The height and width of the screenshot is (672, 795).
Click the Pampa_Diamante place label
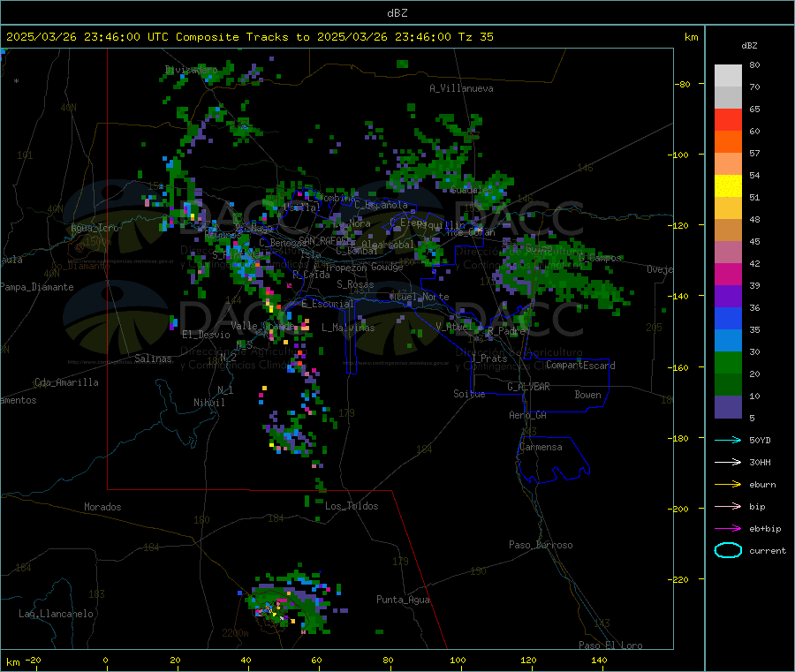coord(37,287)
